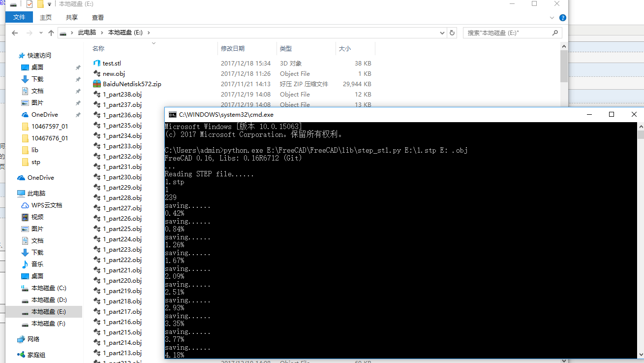Select file 1_part230.obj
Viewport: 644px width, 363px height.
point(122,177)
